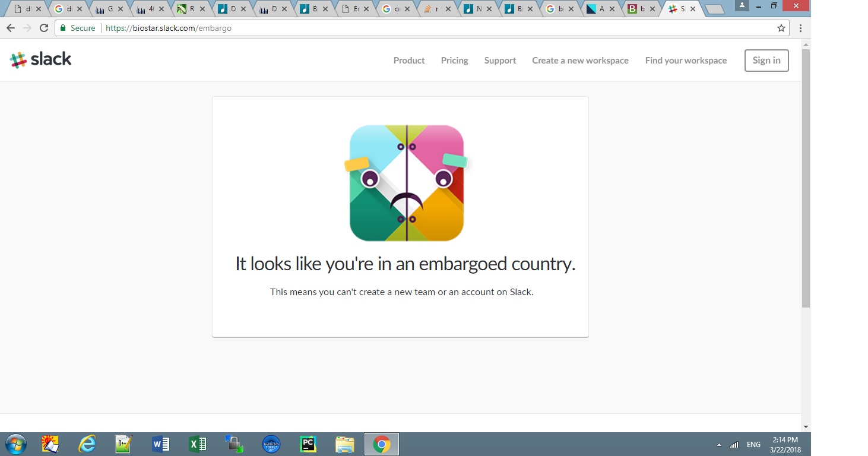Switch to the tab labeled 4(

[150, 9]
